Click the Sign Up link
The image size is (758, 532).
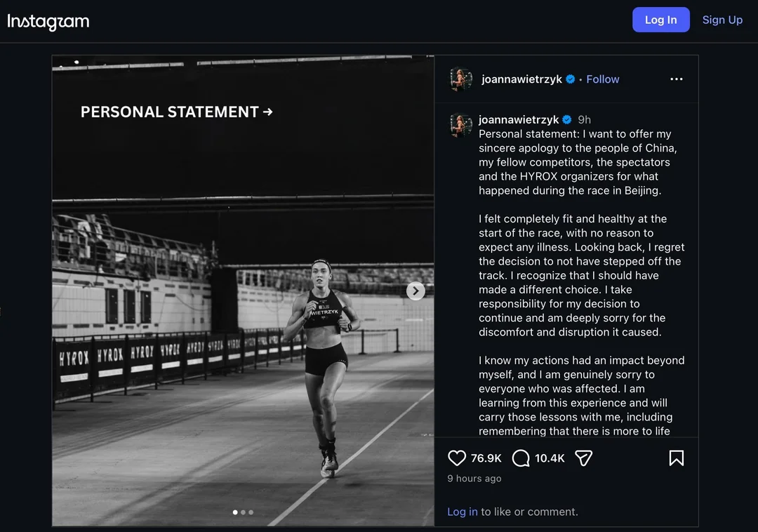(722, 20)
